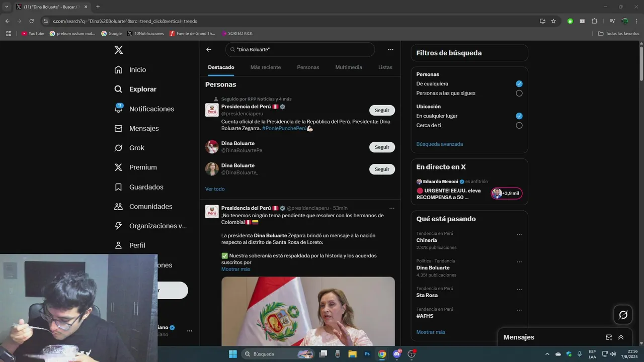Click the X logo in sidebar
The image size is (644, 362).
click(118, 50)
